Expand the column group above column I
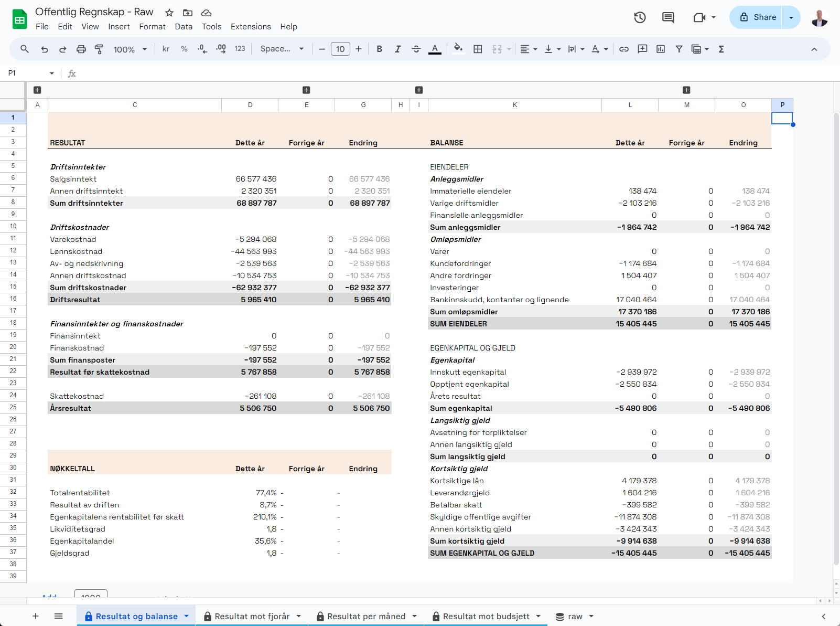The width and height of the screenshot is (840, 626). [419, 90]
